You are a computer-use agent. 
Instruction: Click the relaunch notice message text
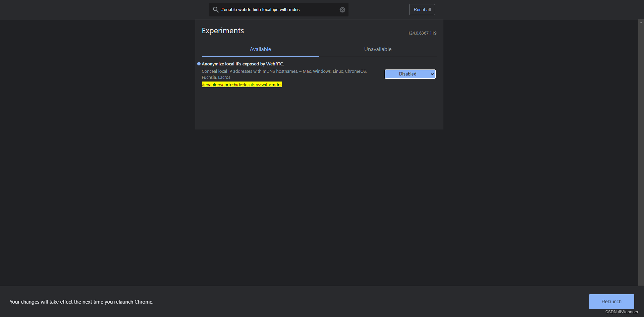pyautogui.click(x=82, y=302)
